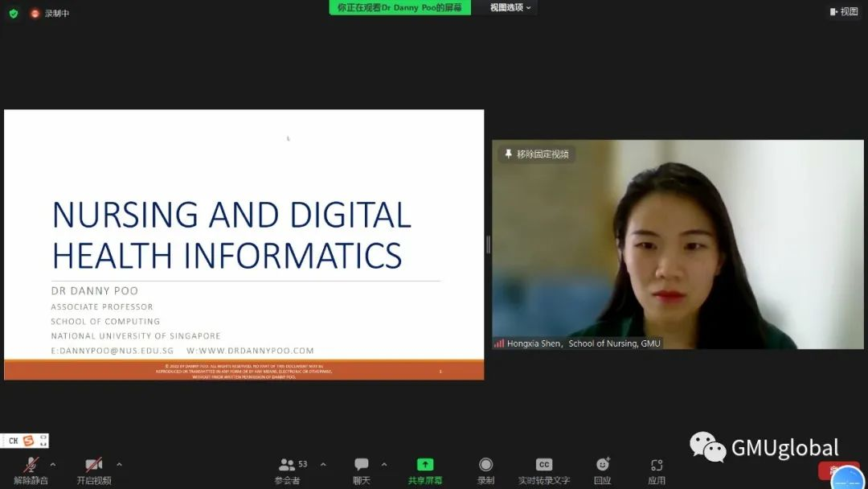Viewport: 868px width, 489px height.
Task: Remove pinned video (移除固定视频)
Action: 536,154
